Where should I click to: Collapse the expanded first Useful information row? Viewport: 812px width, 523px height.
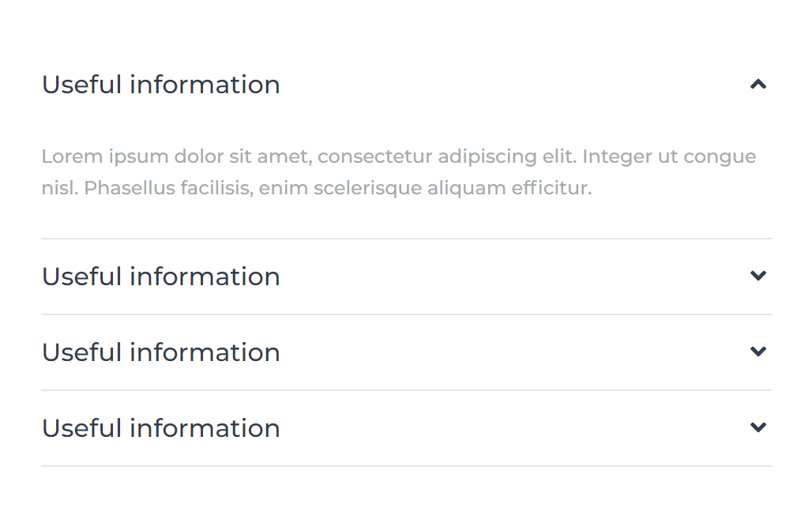point(406,85)
